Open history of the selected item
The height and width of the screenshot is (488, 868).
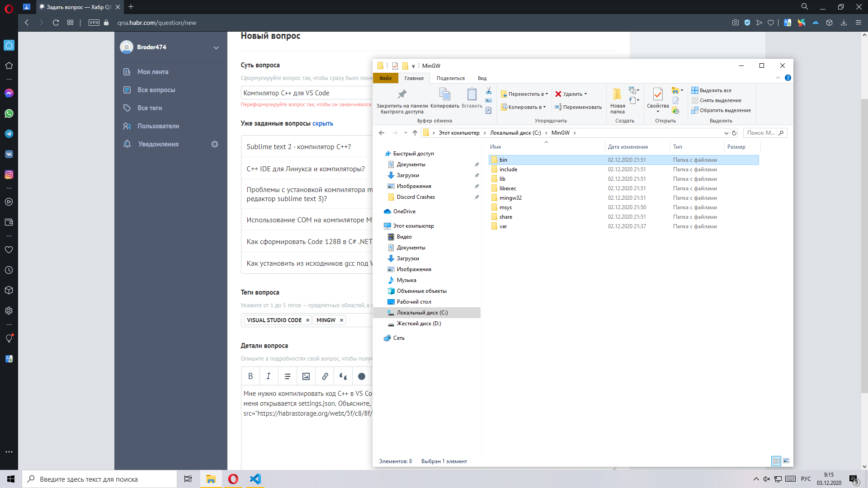pyautogui.click(x=675, y=111)
